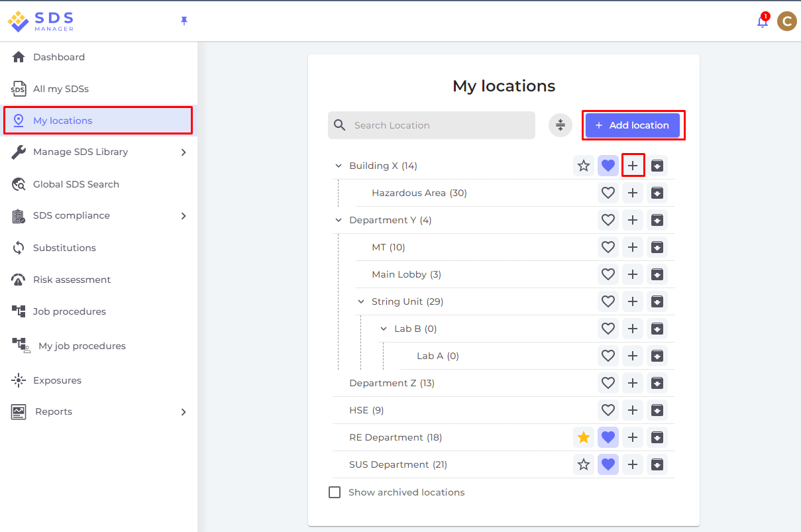Viewport: 801px width, 532px height.
Task: Add sub-location under Department Z
Action: point(633,383)
